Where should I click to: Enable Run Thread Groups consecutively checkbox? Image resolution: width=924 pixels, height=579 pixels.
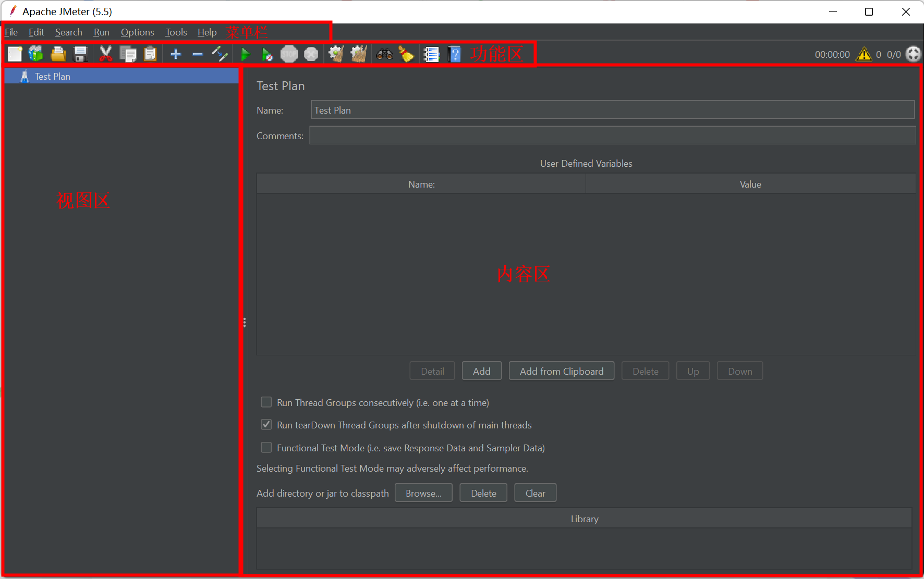[x=266, y=402]
